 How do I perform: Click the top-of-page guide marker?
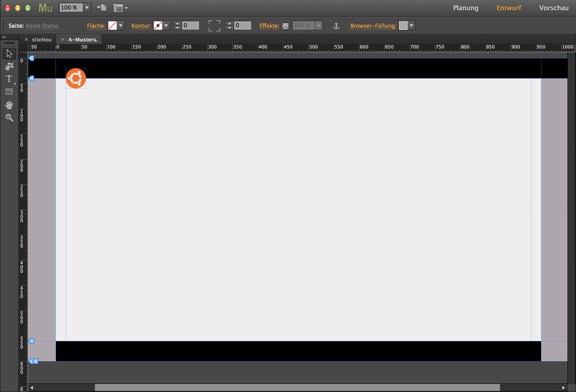31,58
